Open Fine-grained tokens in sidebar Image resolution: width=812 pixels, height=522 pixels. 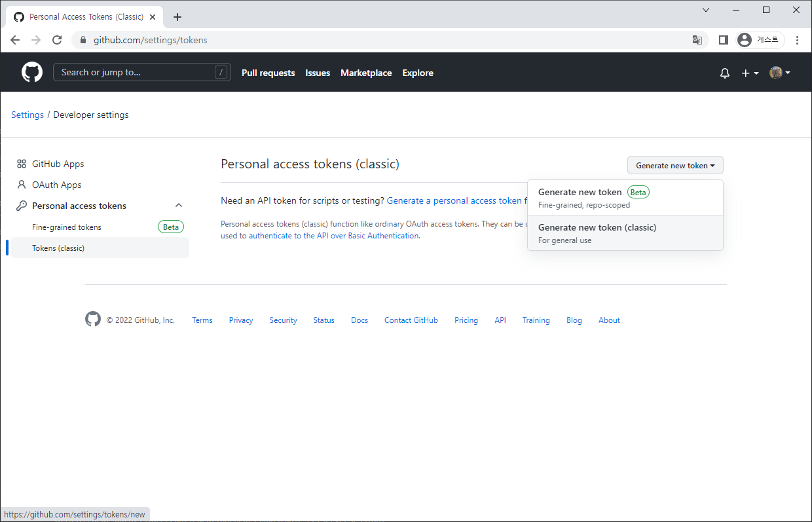point(67,227)
